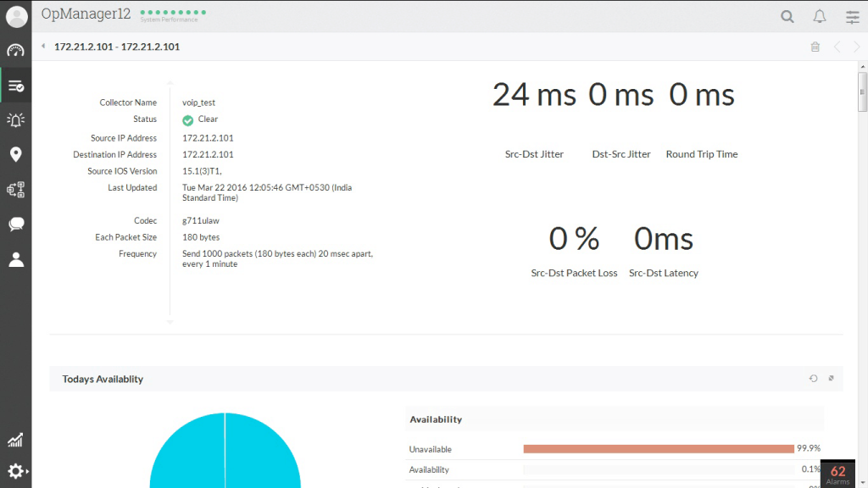Open the Maps location pin icon
868x488 pixels.
coord(15,154)
